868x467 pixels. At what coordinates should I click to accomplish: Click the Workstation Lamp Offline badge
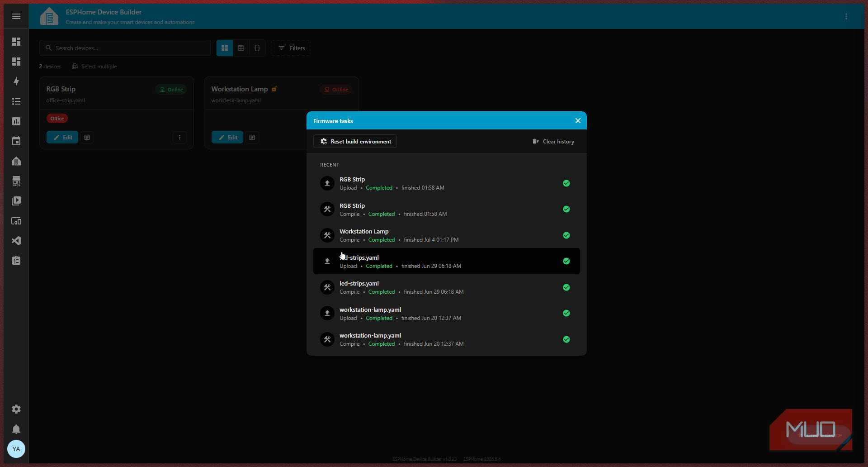[x=336, y=90]
